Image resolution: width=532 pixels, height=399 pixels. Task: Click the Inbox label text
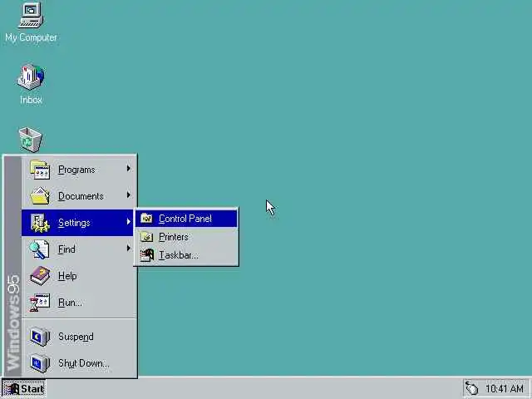(x=31, y=100)
